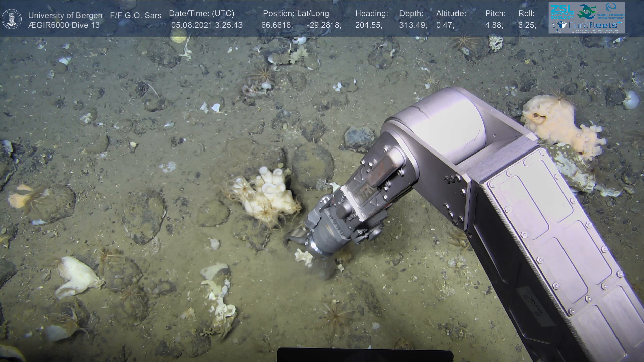This screenshot has width=644, height=362.
Task: Click the altitude value 0.47
Action: tap(445, 25)
